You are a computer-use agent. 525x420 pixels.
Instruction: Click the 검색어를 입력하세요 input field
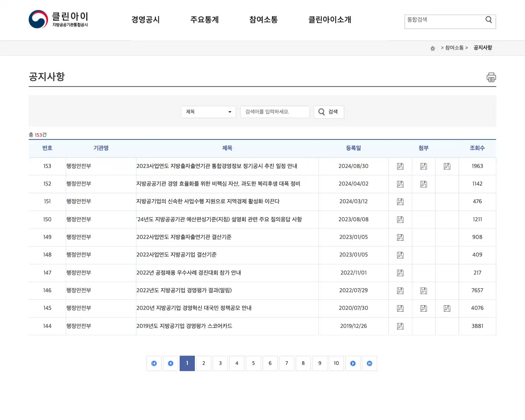tap(275, 112)
